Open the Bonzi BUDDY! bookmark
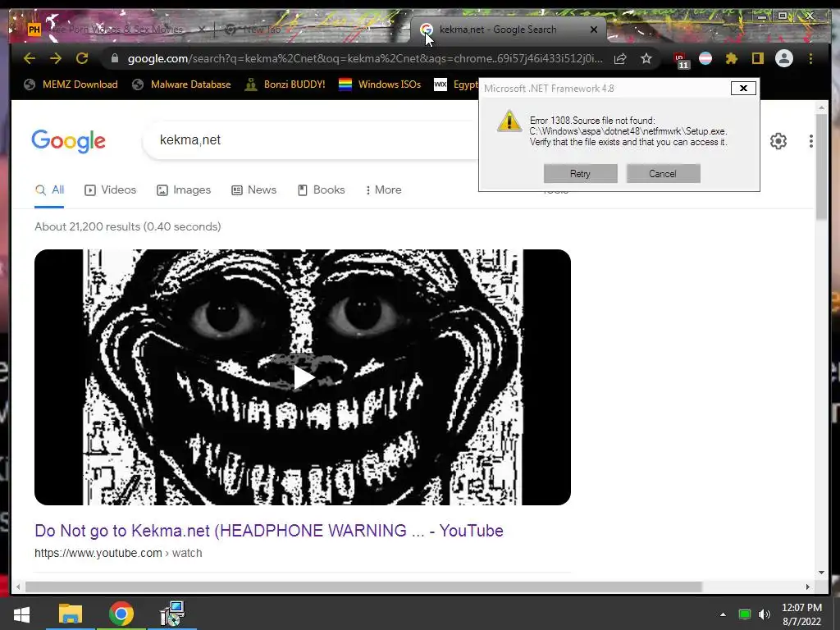This screenshot has width=840, height=630. pos(285,84)
